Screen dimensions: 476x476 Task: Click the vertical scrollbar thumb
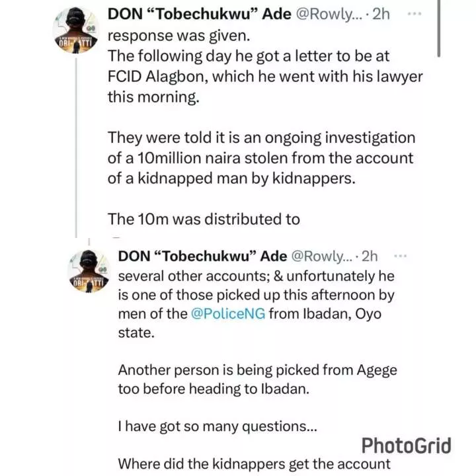439,28
